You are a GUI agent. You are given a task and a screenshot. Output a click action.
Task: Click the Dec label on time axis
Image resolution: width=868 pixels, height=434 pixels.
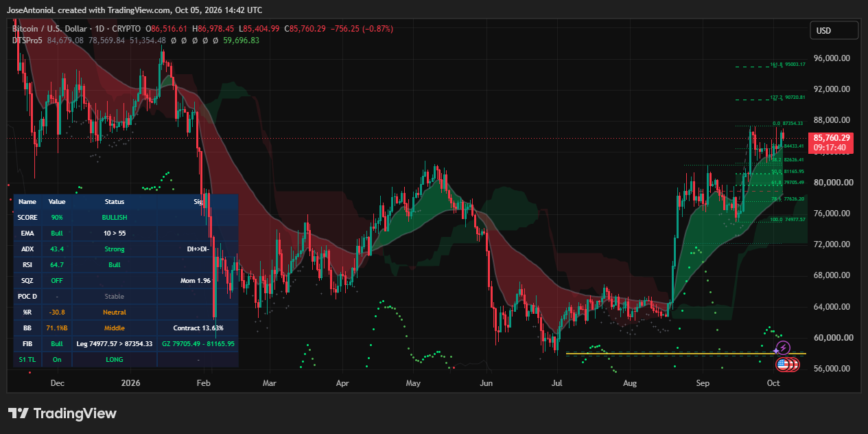coord(58,383)
